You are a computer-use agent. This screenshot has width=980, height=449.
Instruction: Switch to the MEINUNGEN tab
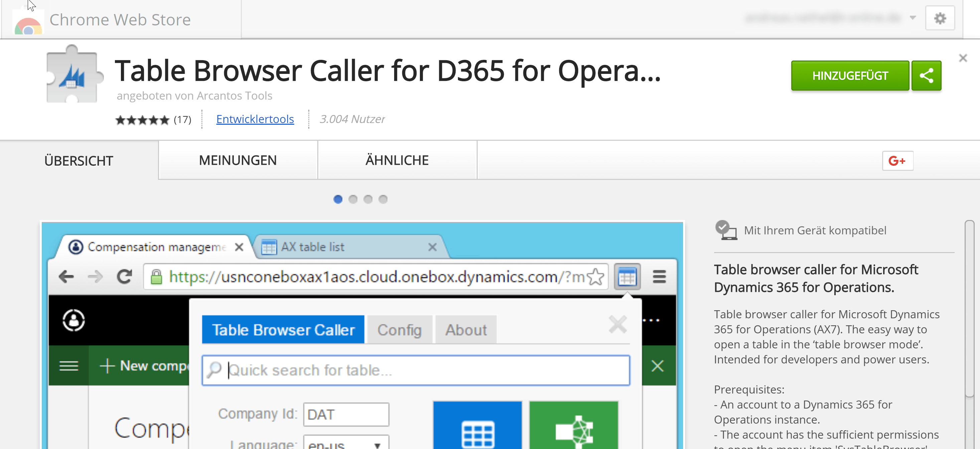[237, 160]
